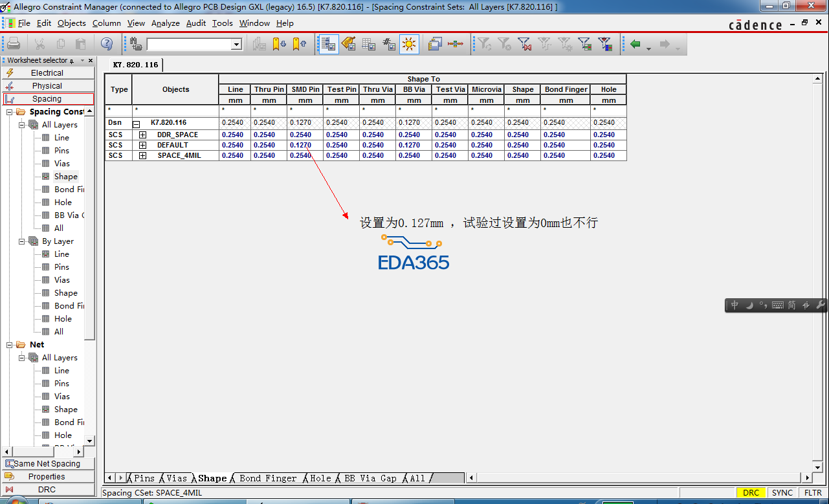Open the Properties section
This screenshot has width=829, height=504.
pyautogui.click(x=48, y=477)
